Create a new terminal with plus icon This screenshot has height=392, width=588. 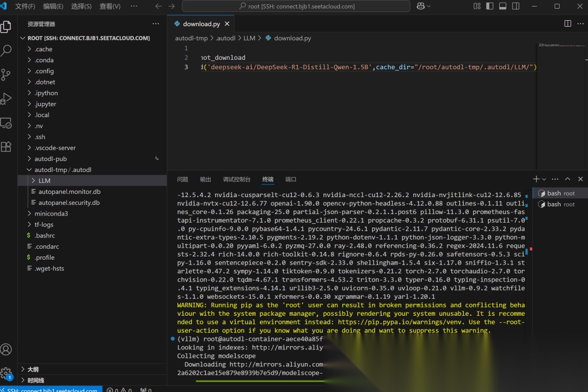(x=536, y=179)
